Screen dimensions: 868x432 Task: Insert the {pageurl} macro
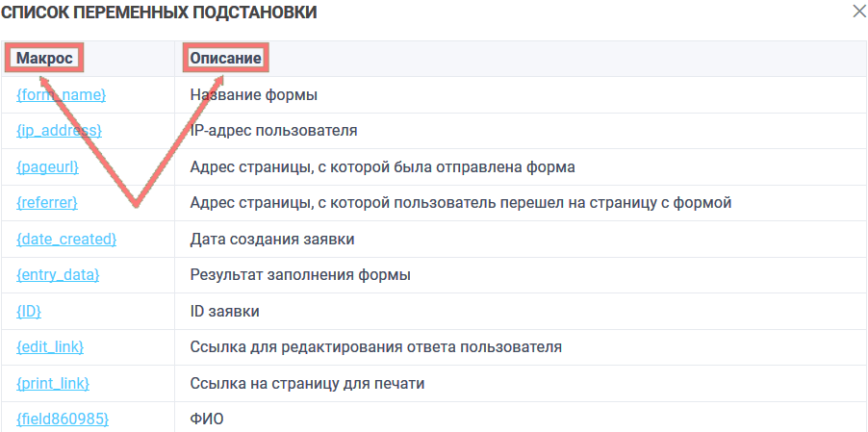pos(47,166)
